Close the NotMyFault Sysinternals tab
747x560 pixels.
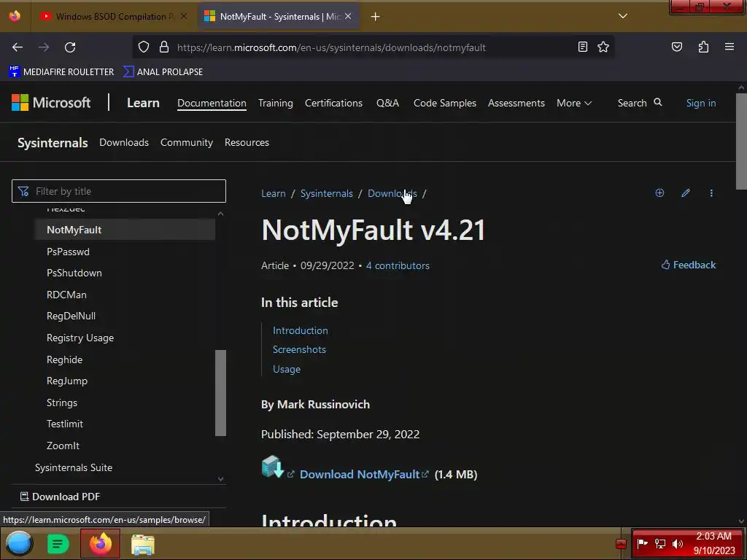(348, 16)
